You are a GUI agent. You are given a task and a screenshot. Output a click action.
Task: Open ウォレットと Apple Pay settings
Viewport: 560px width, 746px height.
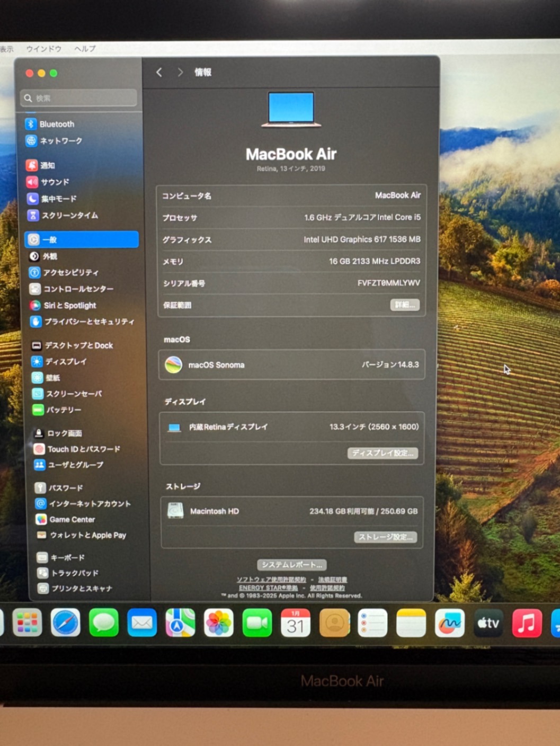(x=82, y=535)
